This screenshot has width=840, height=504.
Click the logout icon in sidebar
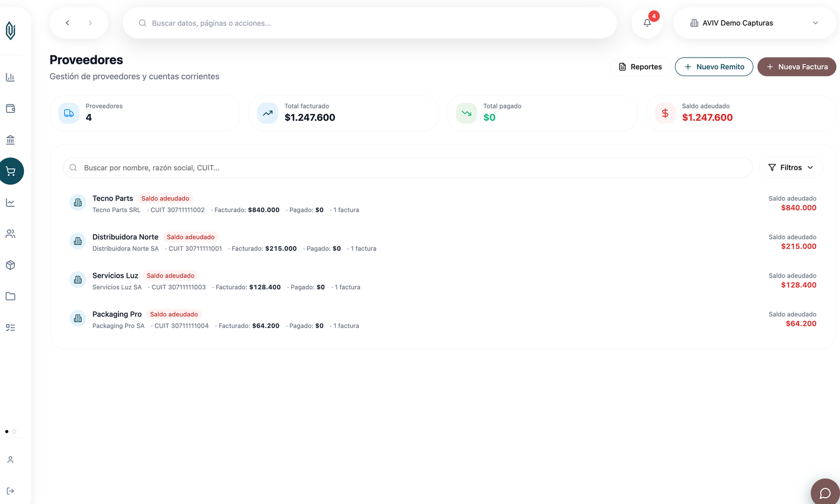pyautogui.click(x=10, y=491)
